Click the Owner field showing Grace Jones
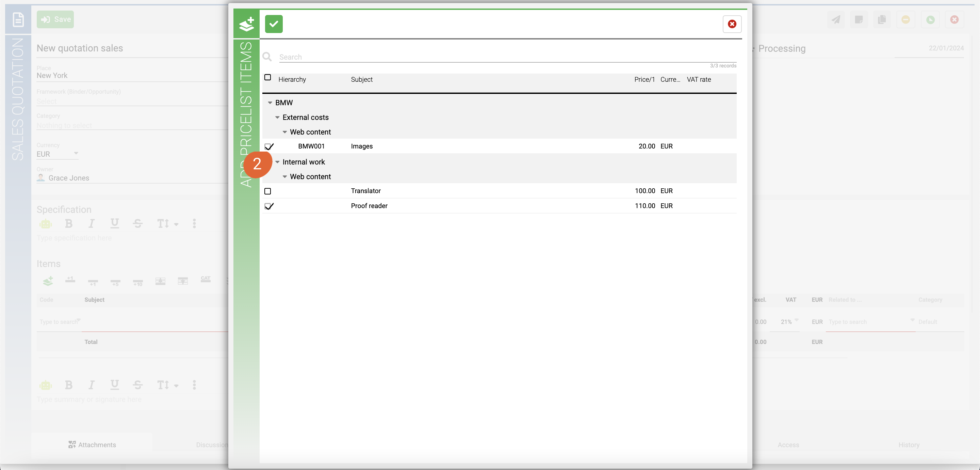The height and width of the screenshot is (470, 980). (132, 178)
